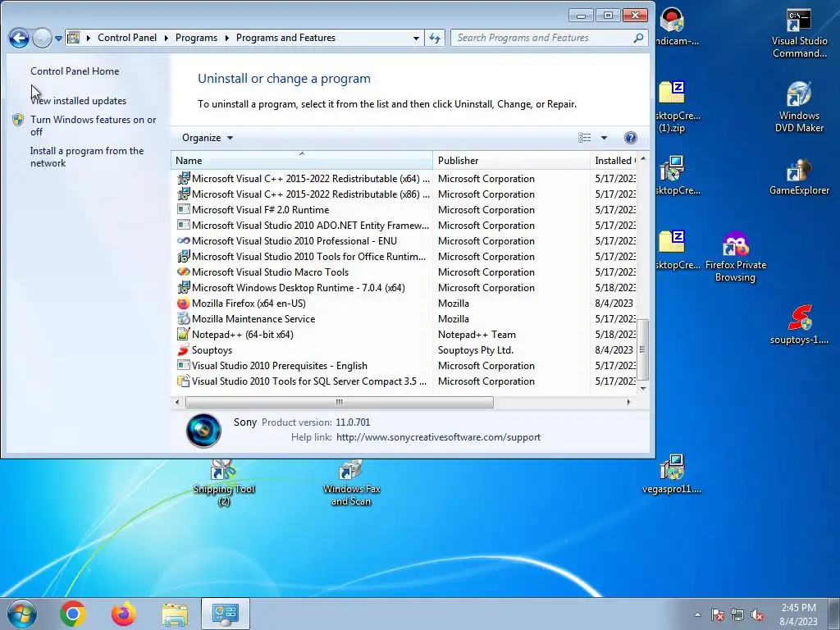
Task: Click the Sony Vegas program thumbnail in details pane
Action: (203, 430)
